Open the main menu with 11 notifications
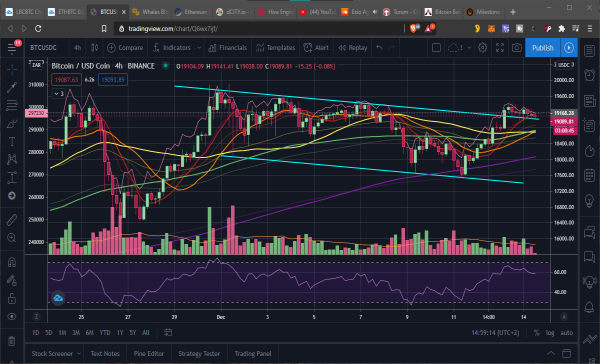 (x=12, y=47)
